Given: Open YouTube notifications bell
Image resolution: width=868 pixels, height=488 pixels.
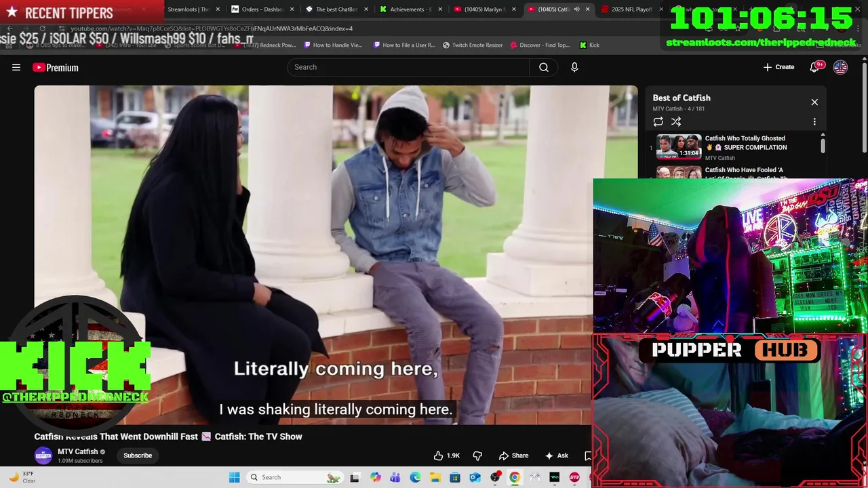Looking at the screenshot, I should [815, 67].
